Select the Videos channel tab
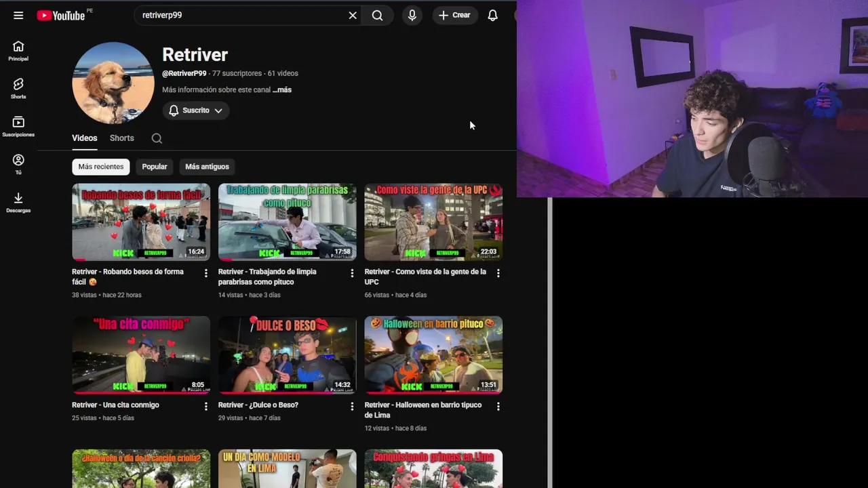The image size is (868, 488). (85, 138)
